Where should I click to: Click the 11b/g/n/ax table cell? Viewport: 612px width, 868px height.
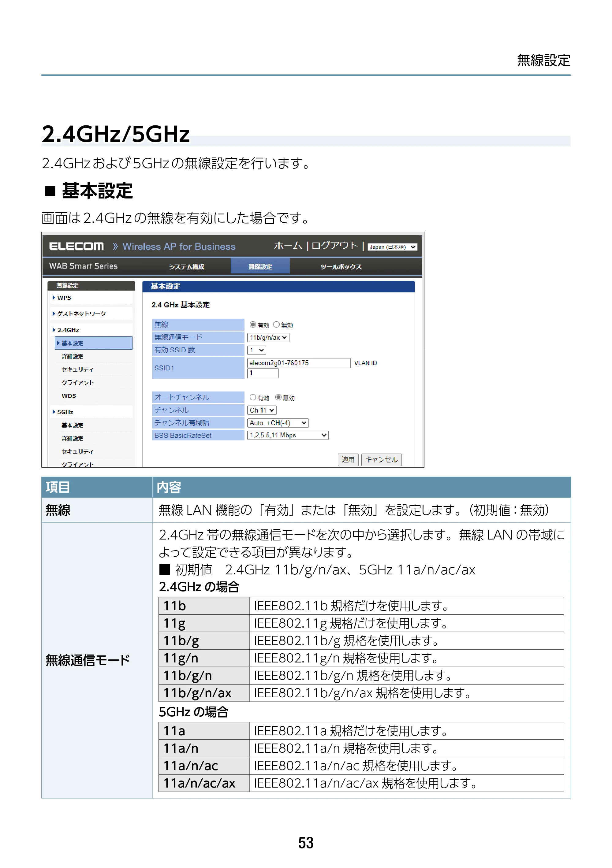204,693
